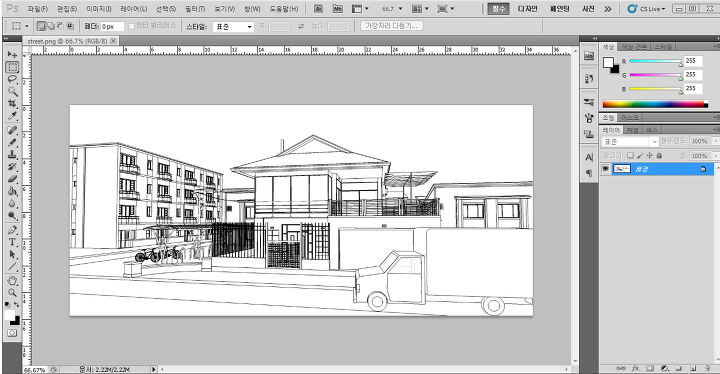Open the 필터(T) menu

[x=195, y=9]
